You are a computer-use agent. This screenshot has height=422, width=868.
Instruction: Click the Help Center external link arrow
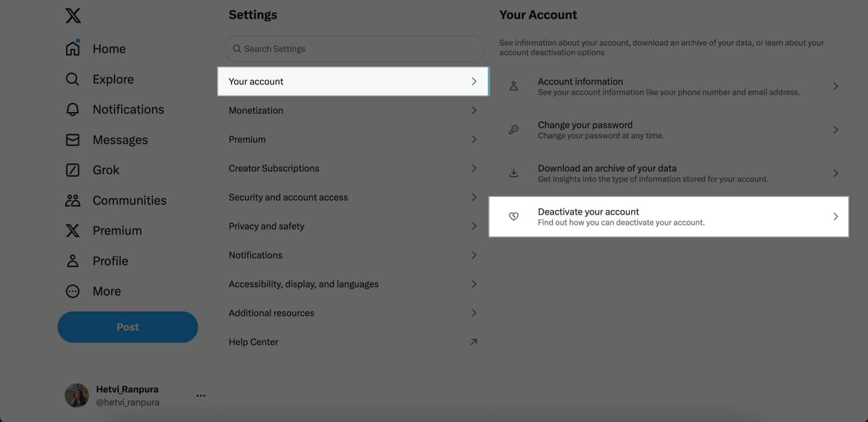point(474,342)
